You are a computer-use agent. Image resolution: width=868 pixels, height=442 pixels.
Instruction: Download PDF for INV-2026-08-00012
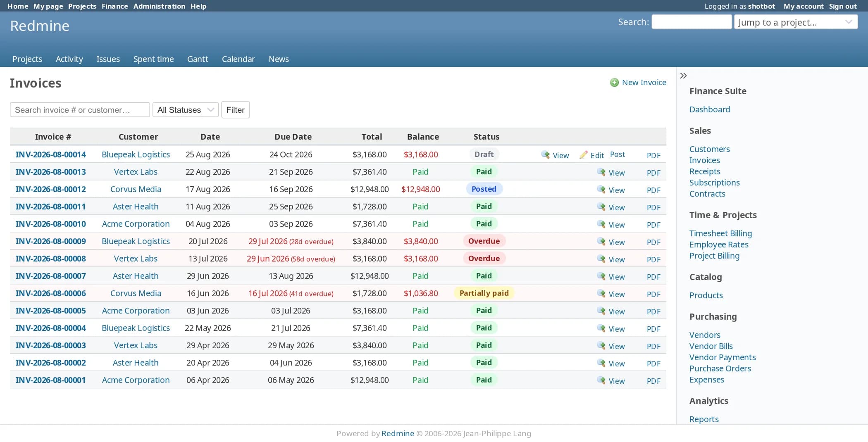tap(653, 190)
